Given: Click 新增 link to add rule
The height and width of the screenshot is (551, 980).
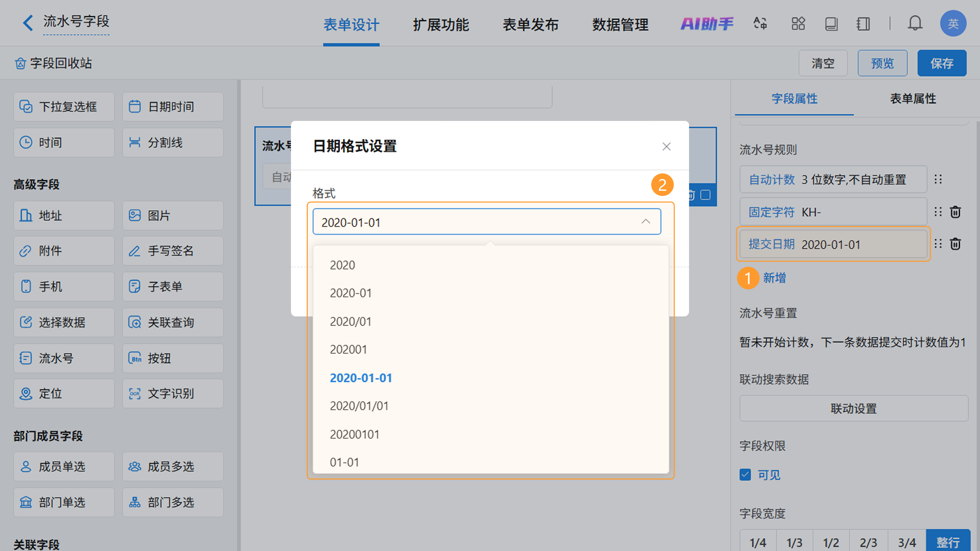Looking at the screenshot, I should point(774,278).
